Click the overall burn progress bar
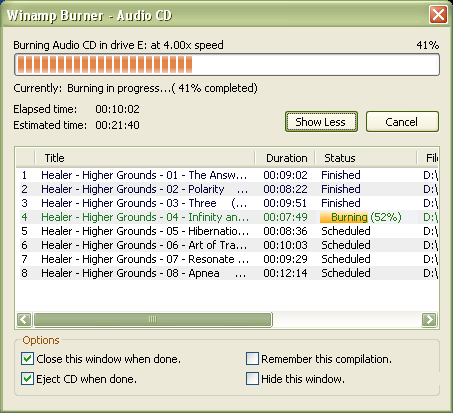This screenshot has height=413, width=453. pyautogui.click(x=227, y=65)
